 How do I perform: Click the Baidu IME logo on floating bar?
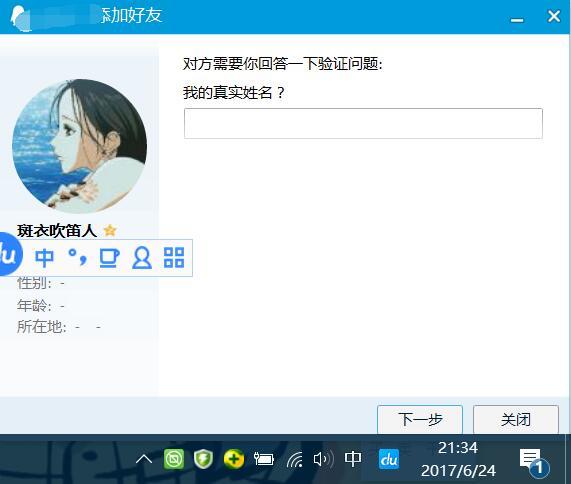click(9, 254)
